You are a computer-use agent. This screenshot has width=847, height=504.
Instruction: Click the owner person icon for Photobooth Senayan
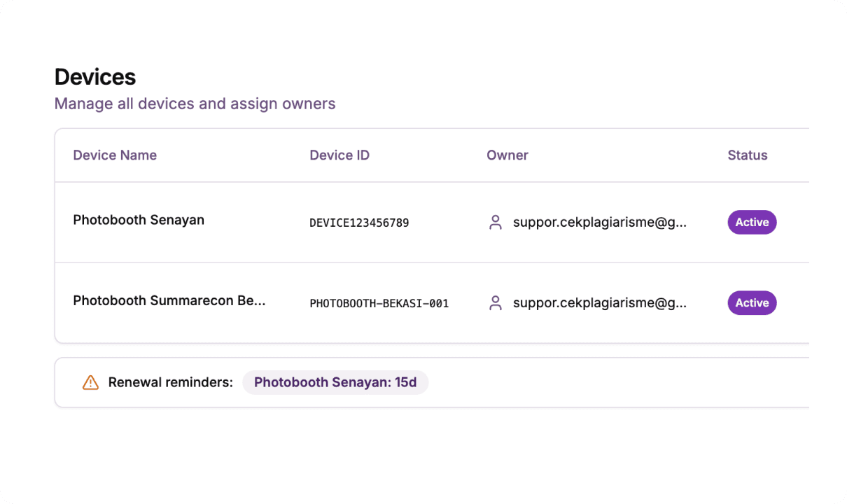(496, 223)
